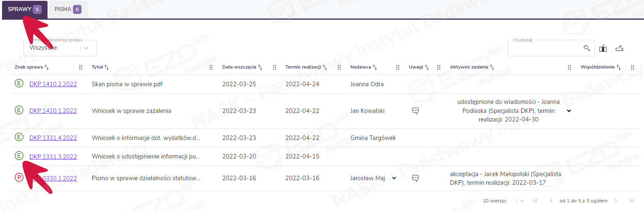Click the export icon next to search
This screenshot has width=644, height=211.
[x=619, y=48]
